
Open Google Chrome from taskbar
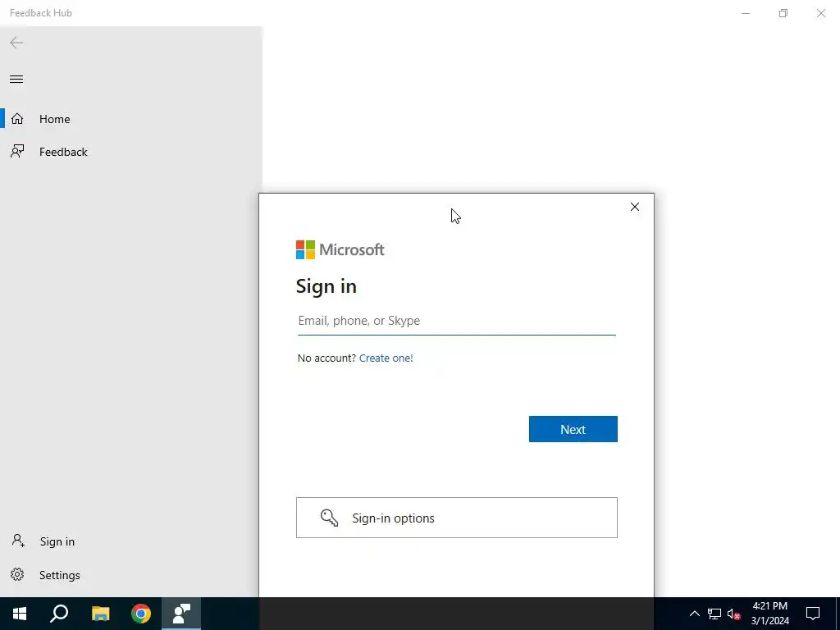pyautogui.click(x=141, y=614)
